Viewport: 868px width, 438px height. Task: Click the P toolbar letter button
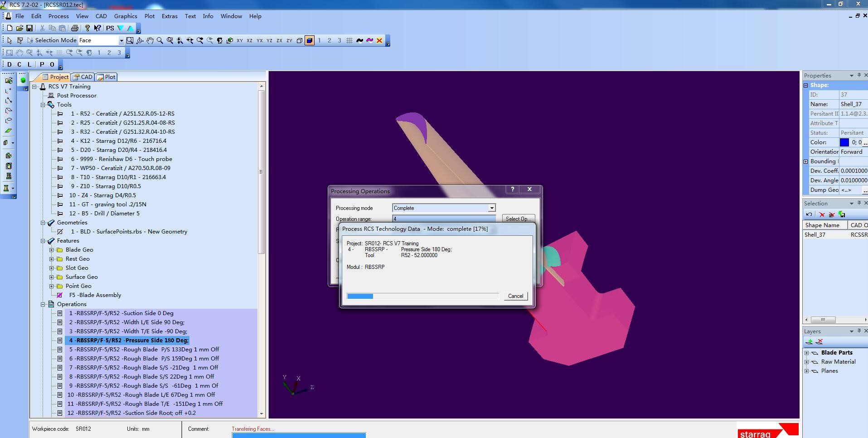(x=42, y=64)
